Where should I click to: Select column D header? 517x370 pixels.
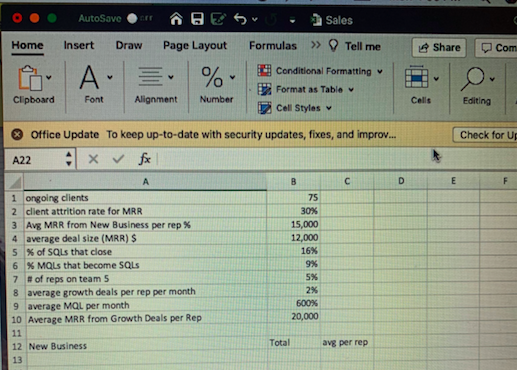401,181
